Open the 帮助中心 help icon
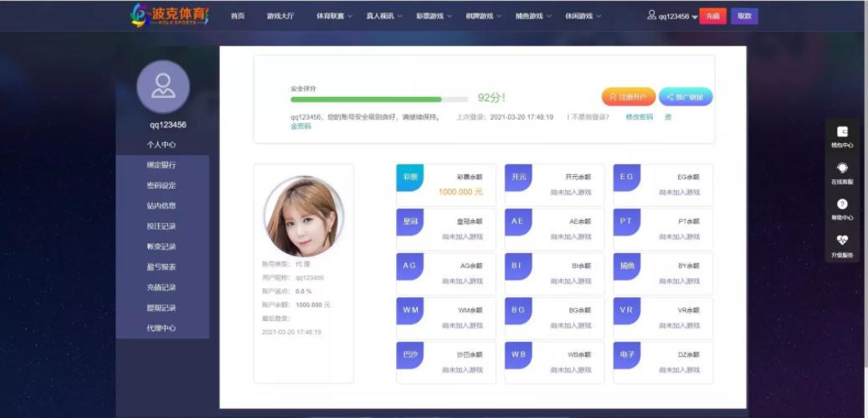The image size is (868, 418). pyautogui.click(x=842, y=204)
